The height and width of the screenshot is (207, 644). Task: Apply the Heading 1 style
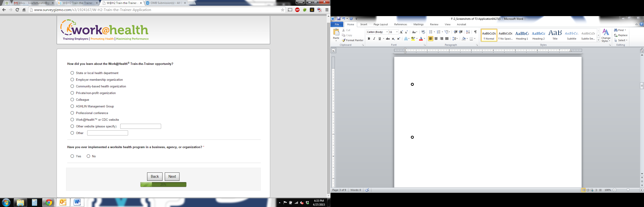click(522, 35)
